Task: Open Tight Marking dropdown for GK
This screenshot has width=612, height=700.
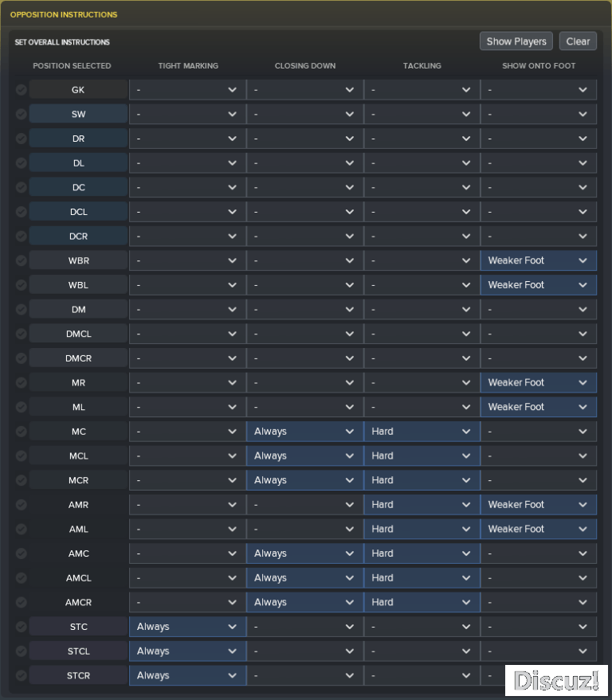Action: 187,90
